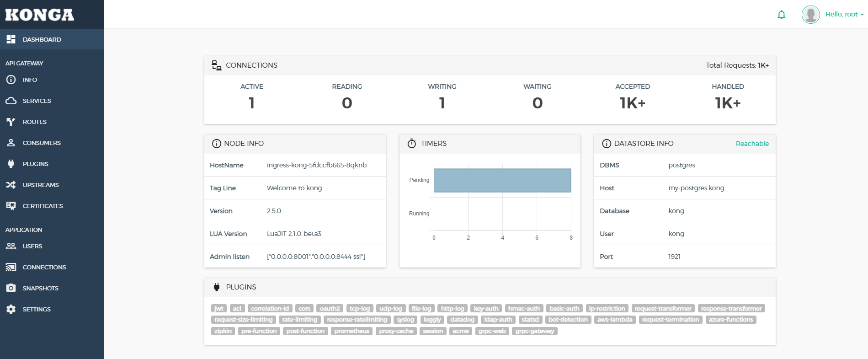Click the zipkin plugin tag
The width and height of the screenshot is (868, 359).
(223, 331)
